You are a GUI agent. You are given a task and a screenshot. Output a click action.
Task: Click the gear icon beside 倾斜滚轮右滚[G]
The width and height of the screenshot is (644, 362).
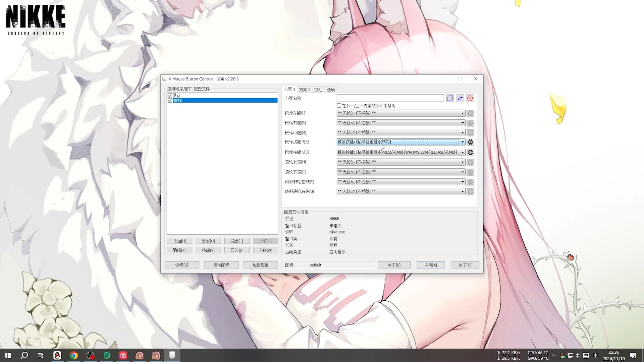[470, 192]
